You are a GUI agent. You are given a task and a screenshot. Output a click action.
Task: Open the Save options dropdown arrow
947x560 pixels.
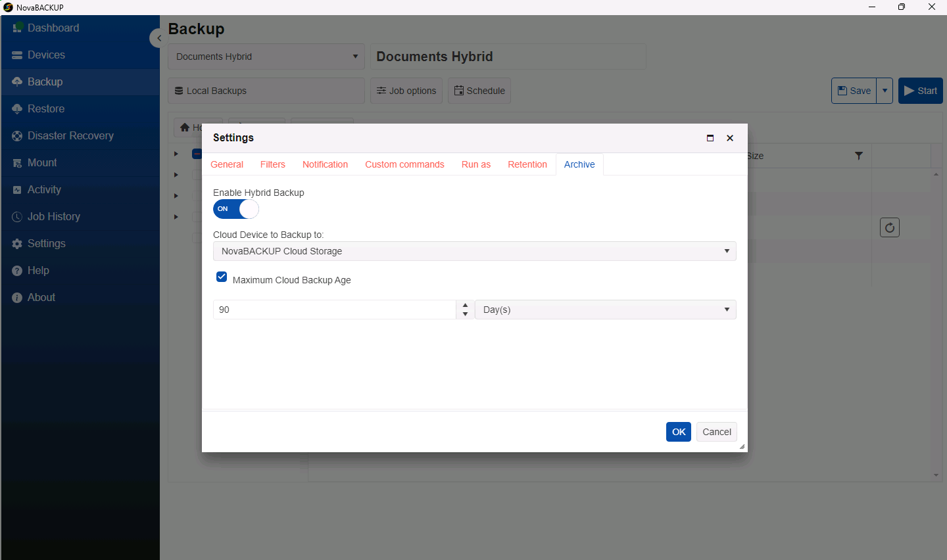click(885, 91)
